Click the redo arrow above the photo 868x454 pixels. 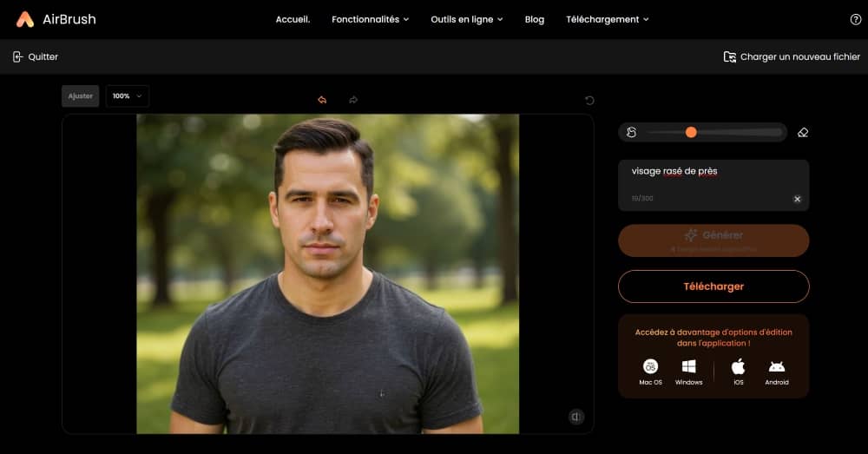353,100
